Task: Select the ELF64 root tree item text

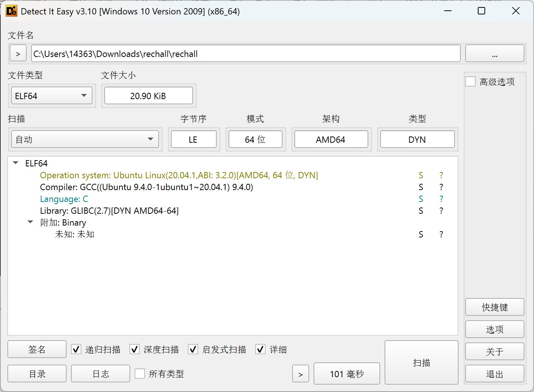Action: tap(36, 163)
